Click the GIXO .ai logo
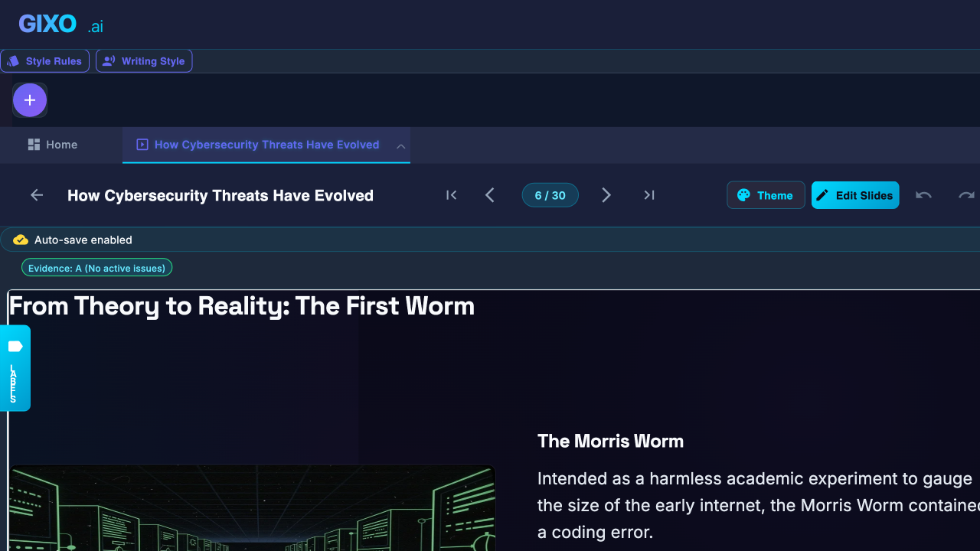 [60, 24]
